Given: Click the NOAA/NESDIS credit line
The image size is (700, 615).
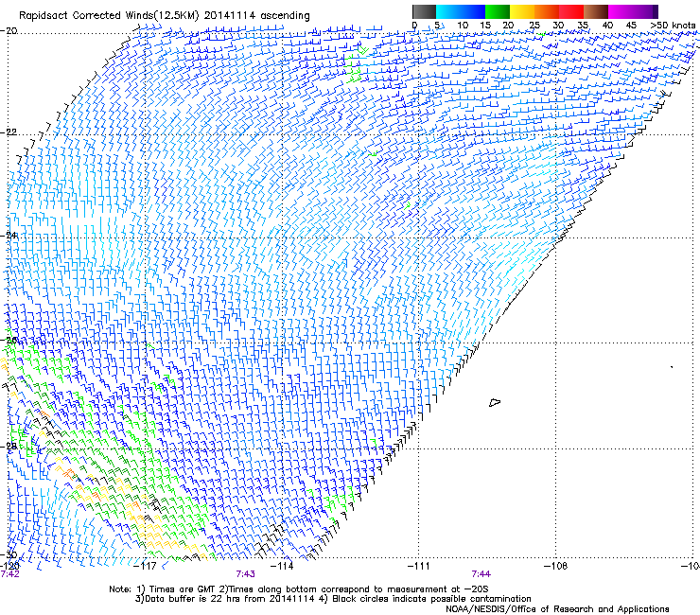Looking at the screenshot, I should click(557, 609).
